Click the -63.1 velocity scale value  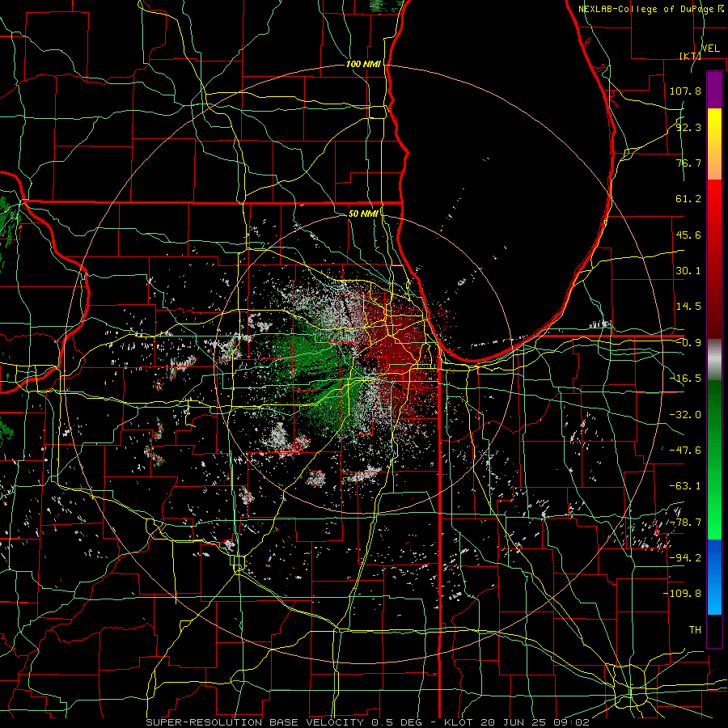coord(685,486)
